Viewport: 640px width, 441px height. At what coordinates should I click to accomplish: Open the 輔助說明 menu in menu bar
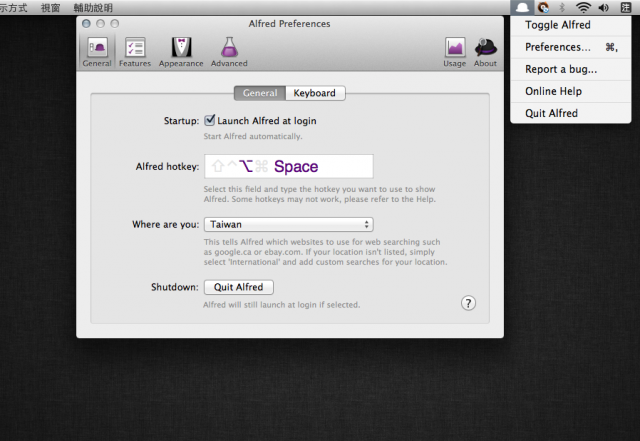[93, 8]
